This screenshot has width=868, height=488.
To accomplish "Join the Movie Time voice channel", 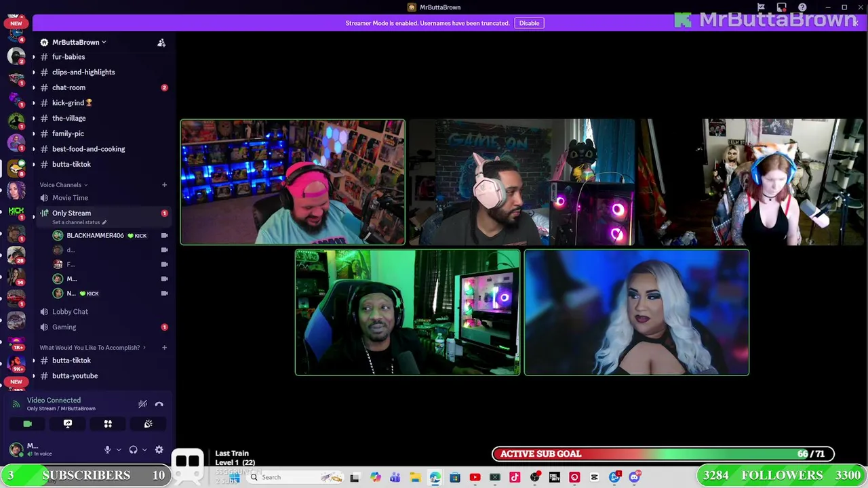I will coord(70,198).
